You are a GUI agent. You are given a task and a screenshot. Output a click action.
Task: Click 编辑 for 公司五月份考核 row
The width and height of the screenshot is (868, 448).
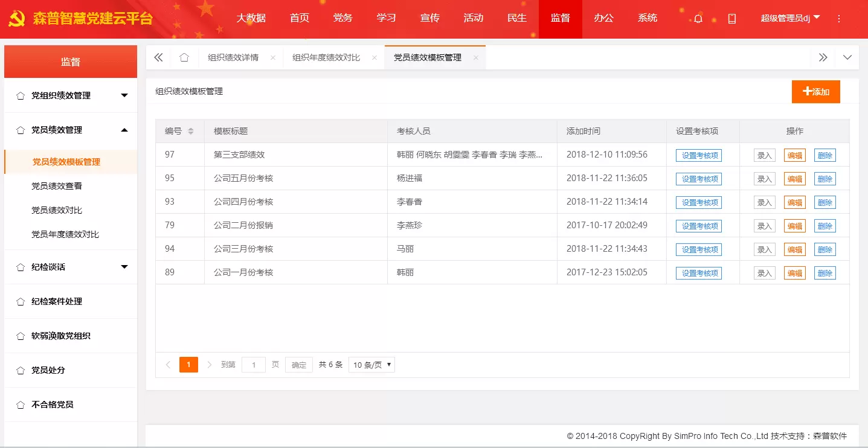coord(795,179)
